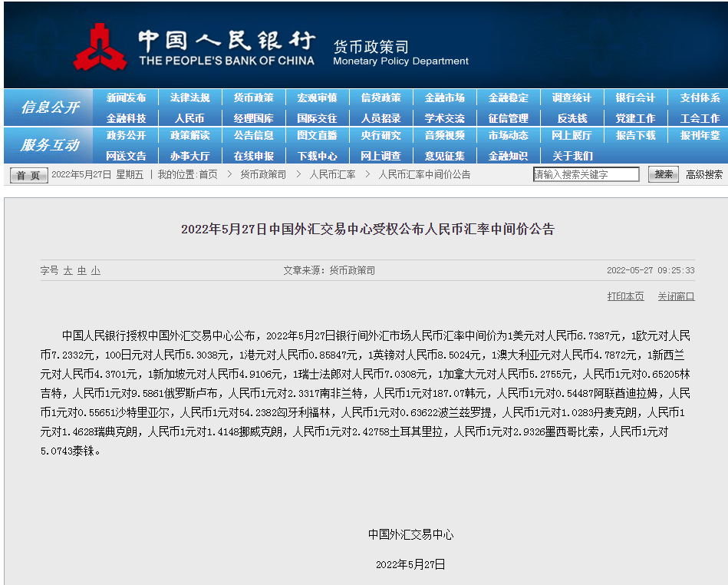Open 央行研究 menu item
Image resolution: width=728 pixels, height=585 pixels.
pyautogui.click(x=380, y=136)
